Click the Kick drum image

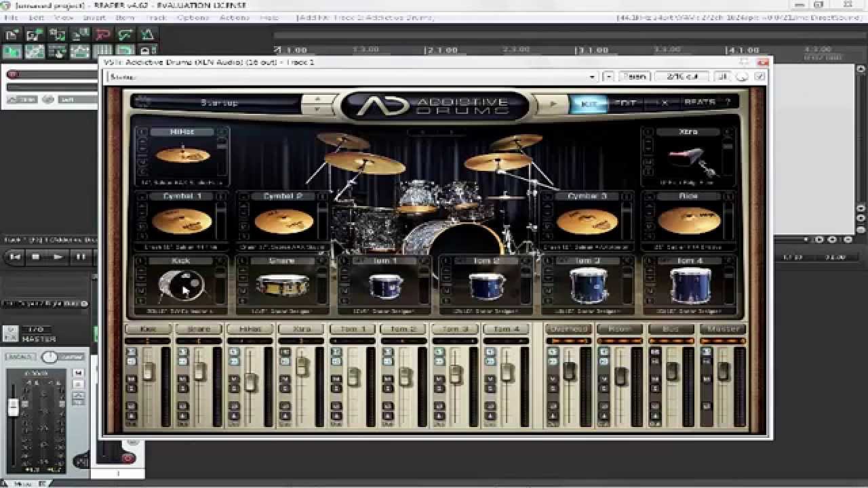click(x=182, y=286)
